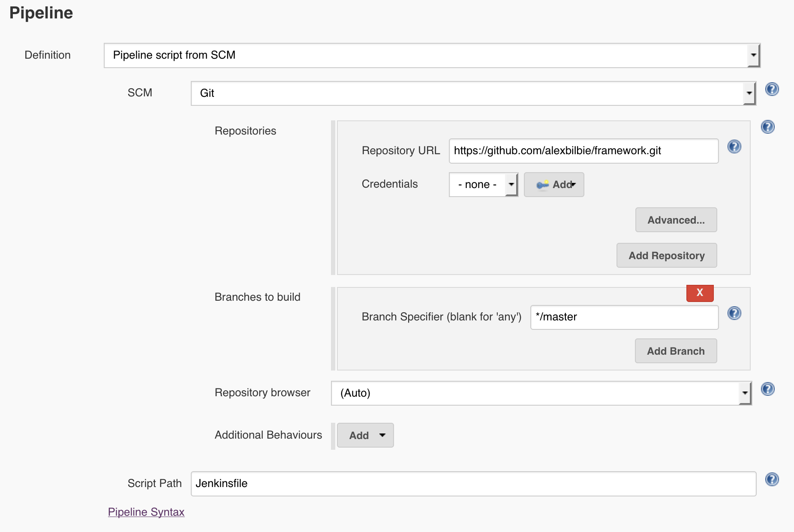Open the Credentials none dropdown
Image resolution: width=794 pixels, height=532 pixels.
pyautogui.click(x=483, y=185)
